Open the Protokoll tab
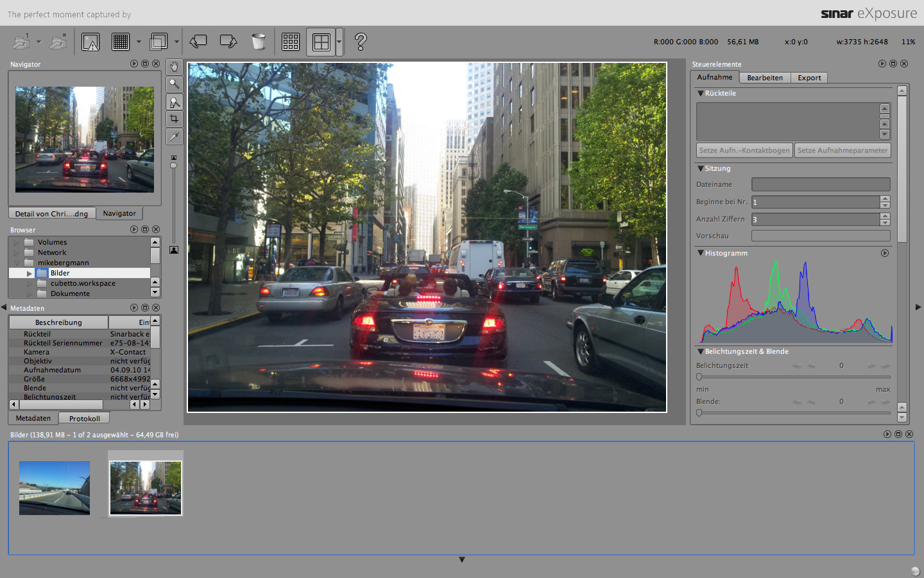Image resolution: width=924 pixels, height=578 pixels. pos(84,419)
